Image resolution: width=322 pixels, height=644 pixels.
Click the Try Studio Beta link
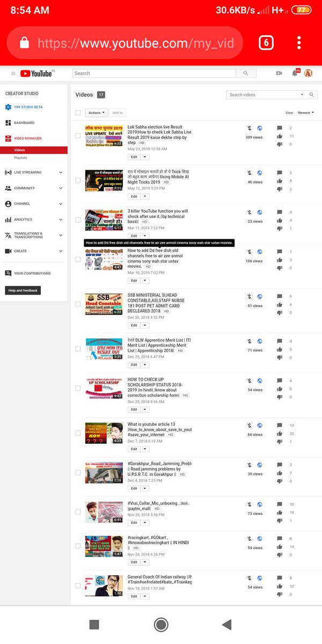coord(28,107)
